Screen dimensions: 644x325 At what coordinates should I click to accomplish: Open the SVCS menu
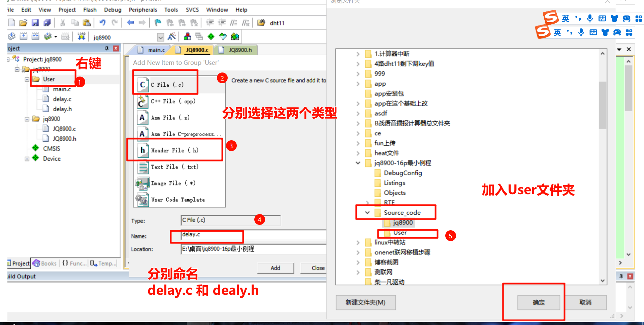click(192, 10)
